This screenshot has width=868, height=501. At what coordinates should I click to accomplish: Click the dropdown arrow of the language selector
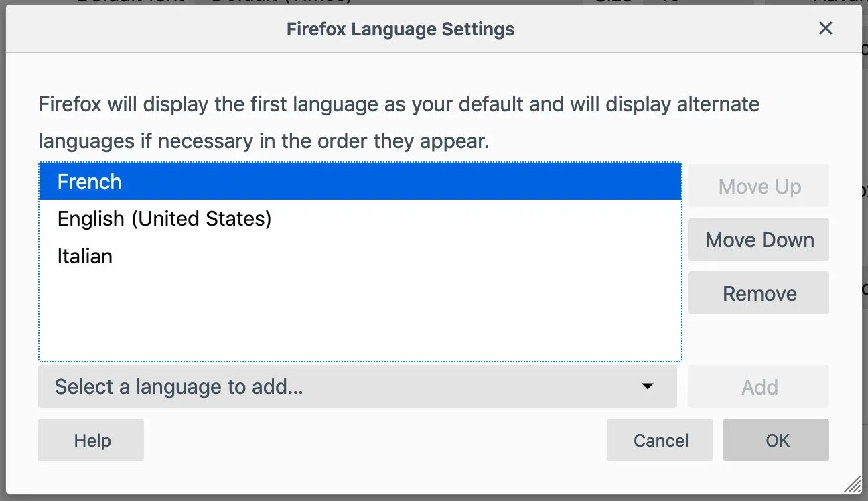647,386
